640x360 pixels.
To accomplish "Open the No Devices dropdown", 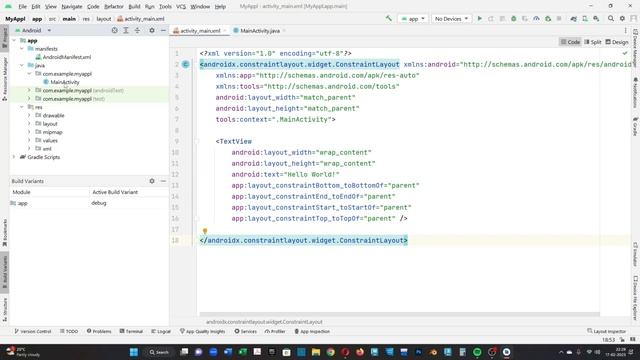I will pyautogui.click(x=451, y=19).
